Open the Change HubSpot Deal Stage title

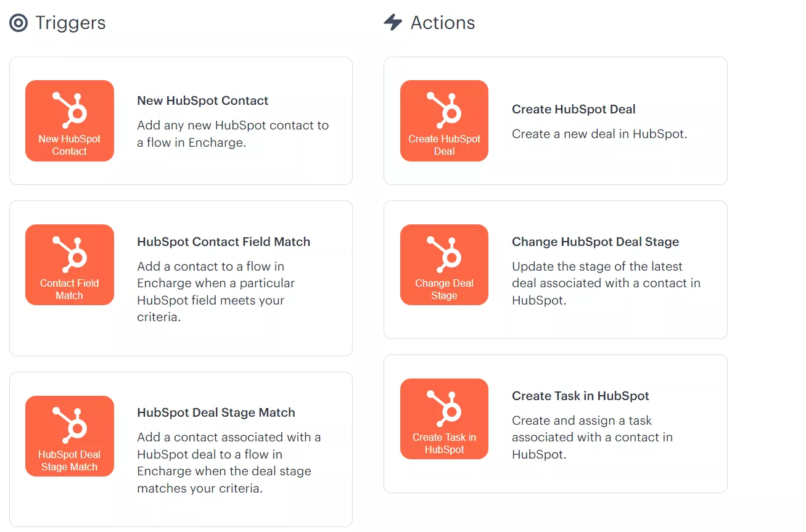point(596,242)
